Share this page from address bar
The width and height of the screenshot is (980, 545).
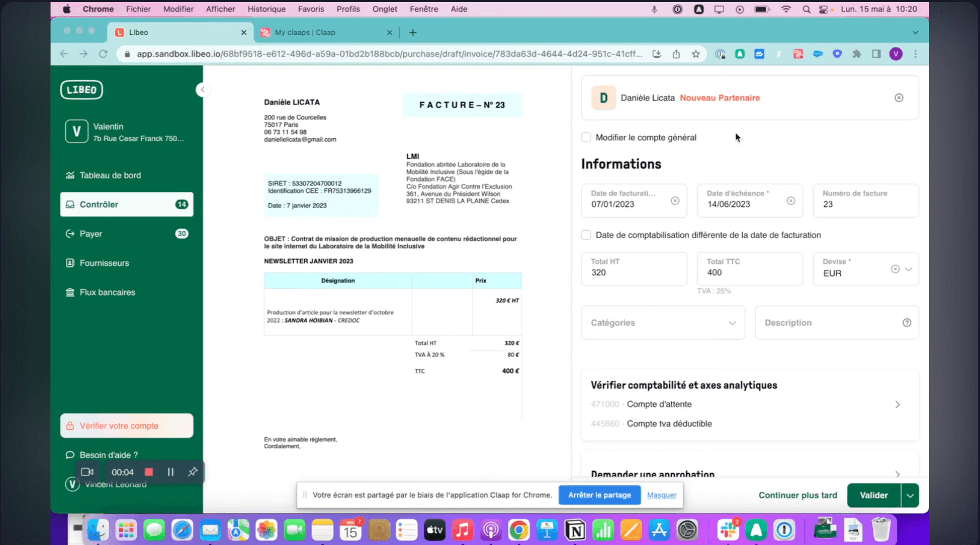point(676,54)
